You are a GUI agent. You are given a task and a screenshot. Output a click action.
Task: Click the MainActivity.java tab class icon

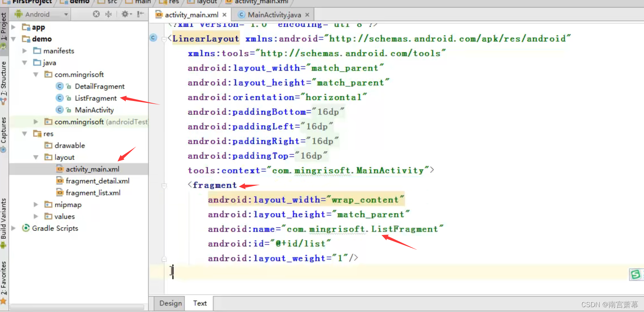pyautogui.click(x=242, y=15)
